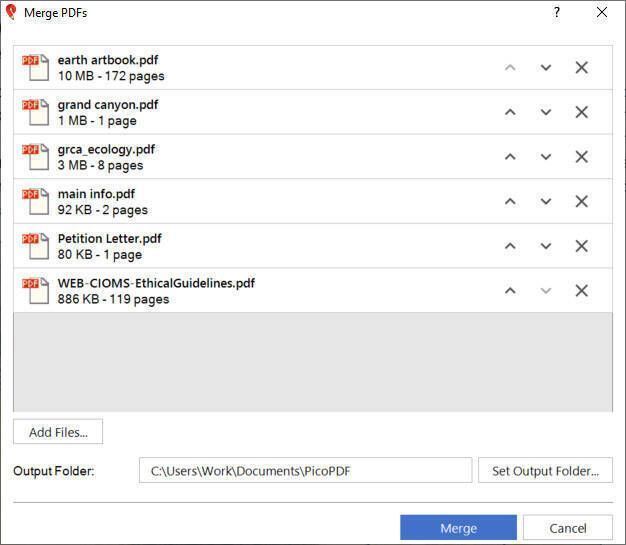Remove WEB-CIOMS-EthicalGuidelines.pdf from list
The width and height of the screenshot is (626, 545).
(x=581, y=291)
